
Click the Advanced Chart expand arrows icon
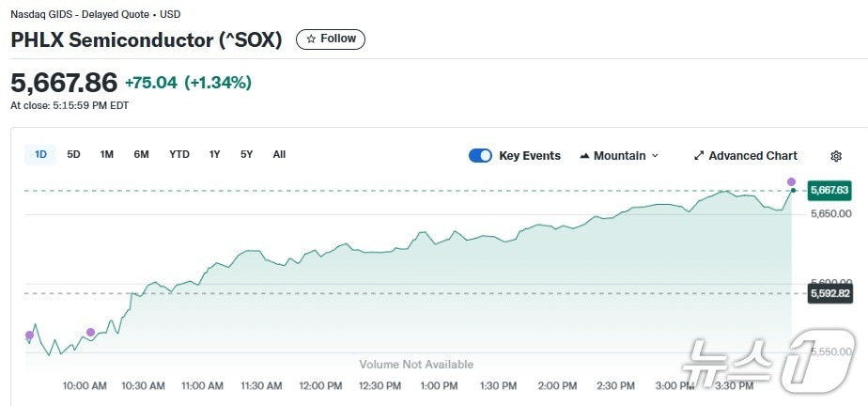(x=699, y=156)
